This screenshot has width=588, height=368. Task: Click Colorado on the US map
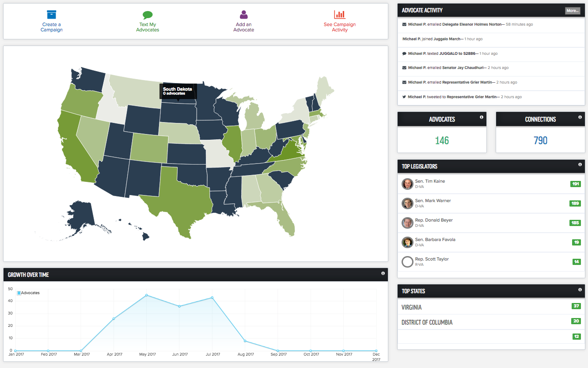click(x=149, y=148)
